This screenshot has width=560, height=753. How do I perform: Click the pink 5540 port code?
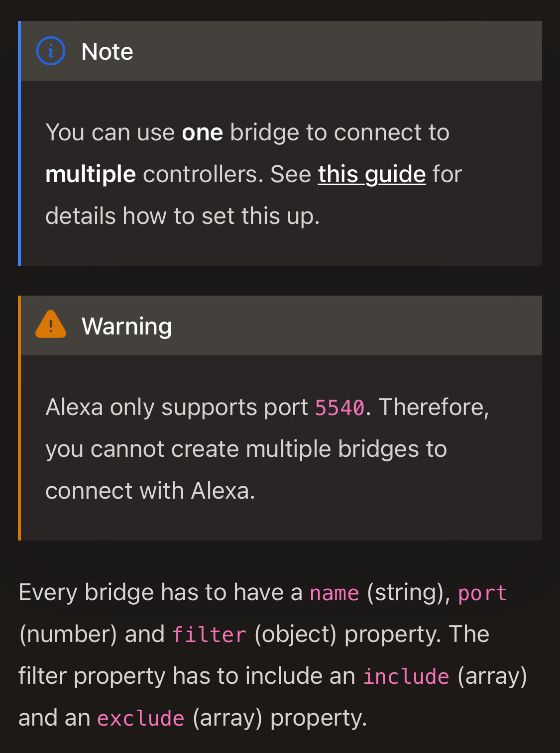pyautogui.click(x=340, y=408)
